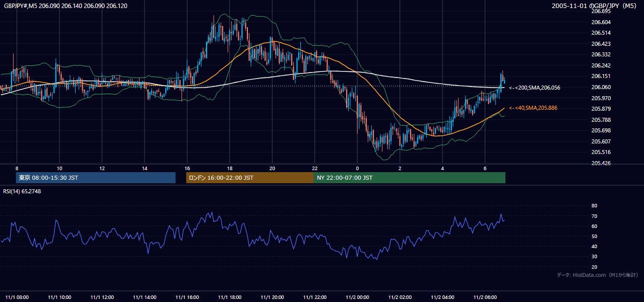Click price axis value 206.332
The image size is (644, 302).
(x=601, y=54)
